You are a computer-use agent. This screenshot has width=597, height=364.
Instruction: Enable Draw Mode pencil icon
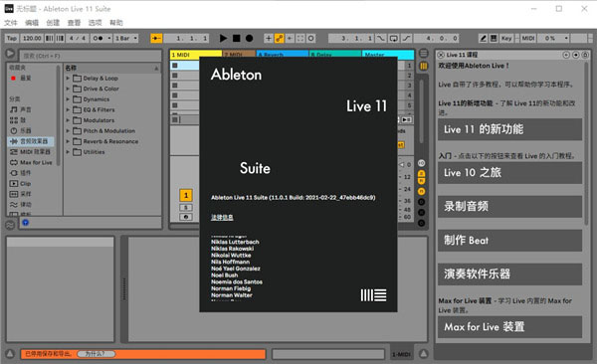484,38
